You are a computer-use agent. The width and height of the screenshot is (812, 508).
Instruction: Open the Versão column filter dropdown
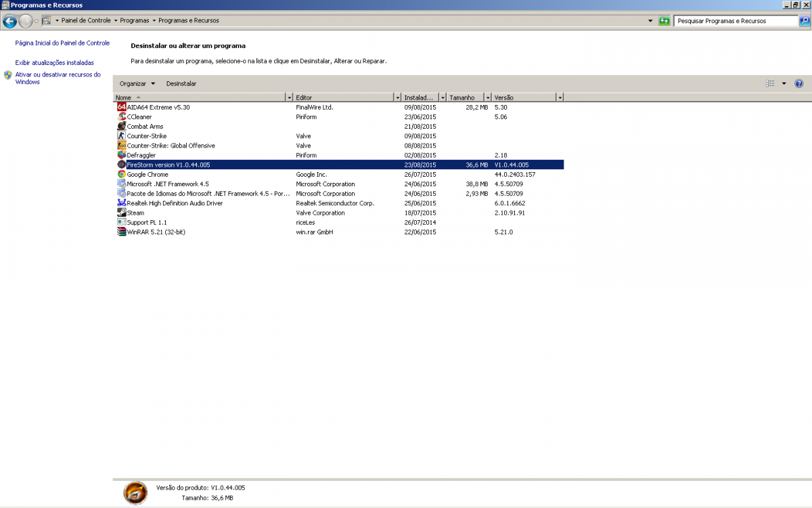click(560, 98)
